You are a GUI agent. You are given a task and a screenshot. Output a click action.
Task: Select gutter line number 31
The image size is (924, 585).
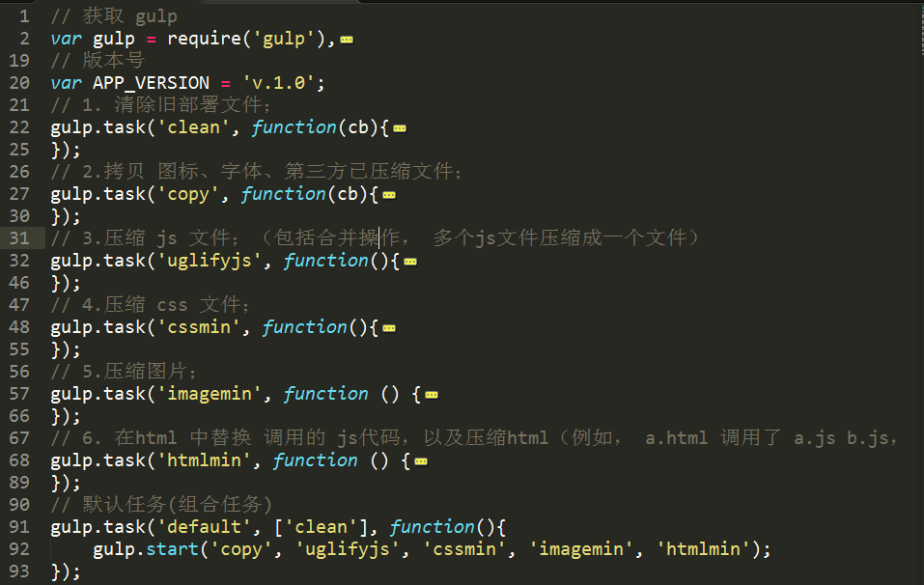[x=19, y=238]
